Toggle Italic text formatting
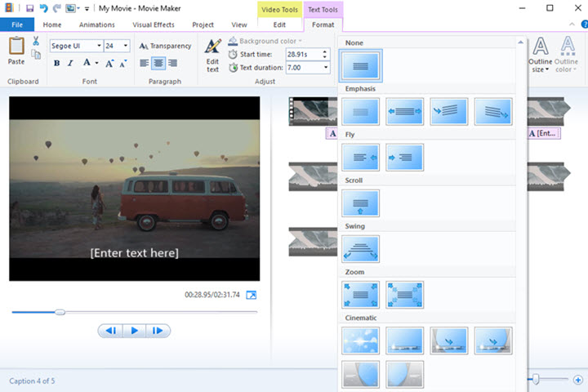The image size is (588, 392). click(x=70, y=63)
